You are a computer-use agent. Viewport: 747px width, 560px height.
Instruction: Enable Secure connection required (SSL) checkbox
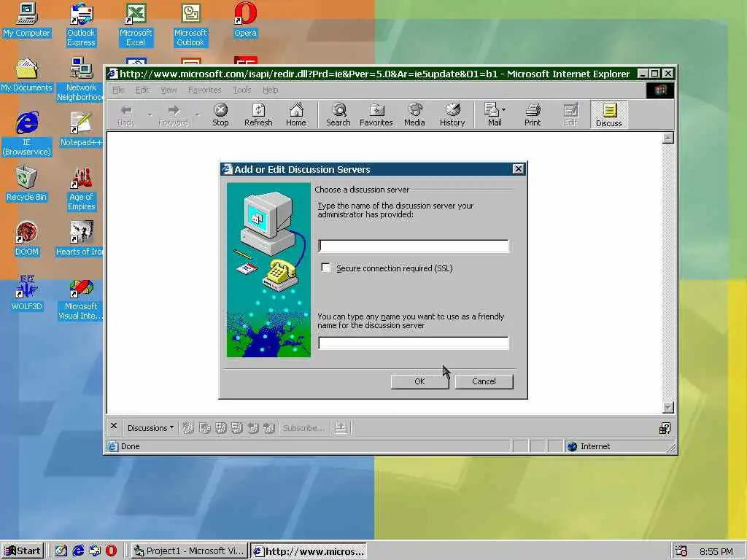[326, 268]
